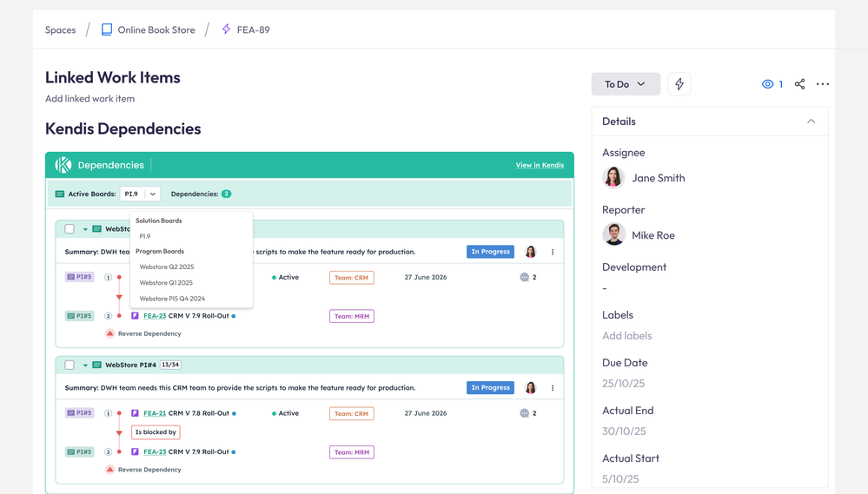This screenshot has width=868, height=494.
Task: Open FEA-23 link in first dependency card
Action: click(155, 316)
